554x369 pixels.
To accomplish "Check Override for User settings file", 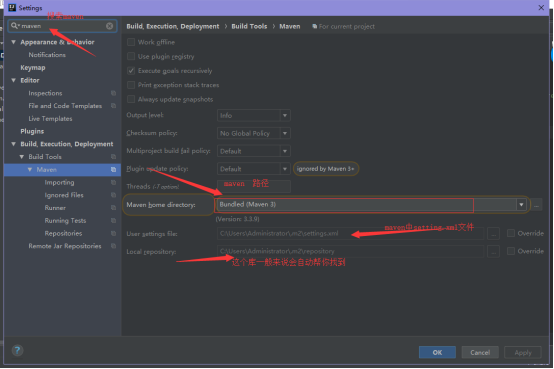I will coord(511,233).
